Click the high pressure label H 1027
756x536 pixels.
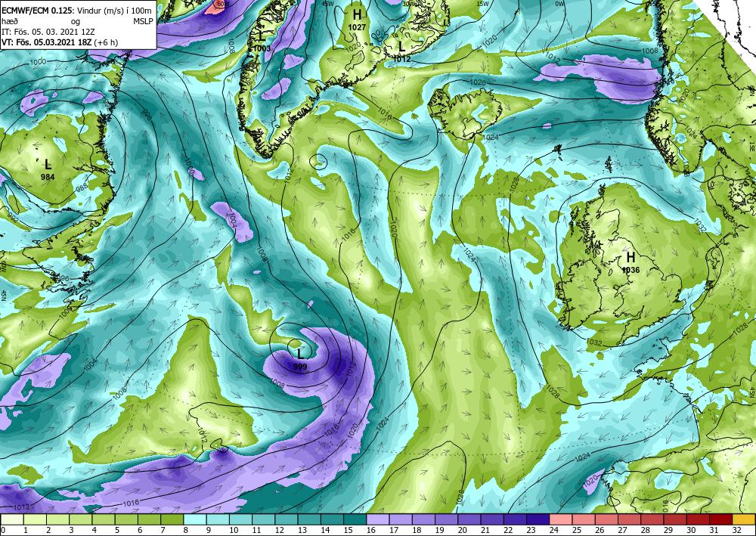tap(357, 20)
